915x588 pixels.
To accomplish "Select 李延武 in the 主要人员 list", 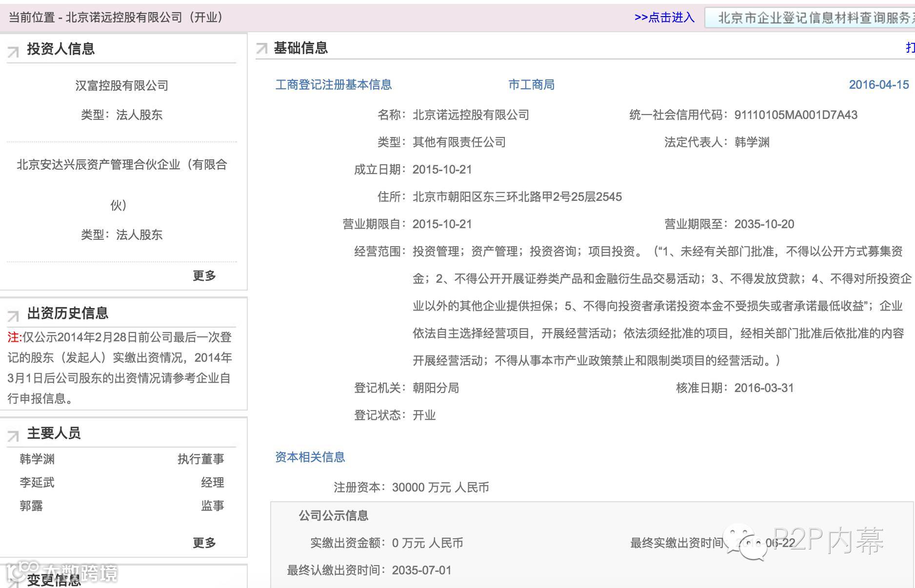I will point(37,483).
